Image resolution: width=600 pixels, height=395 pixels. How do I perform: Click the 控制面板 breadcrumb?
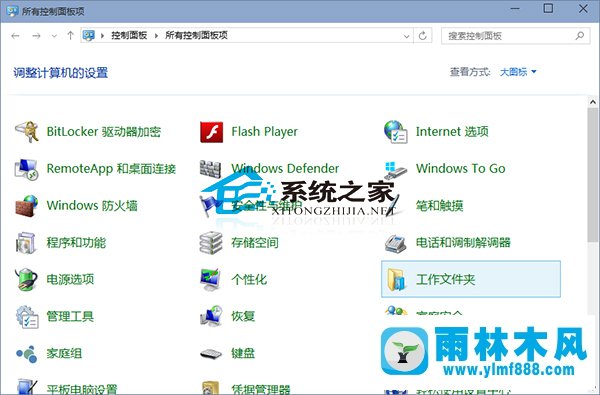tap(129, 36)
